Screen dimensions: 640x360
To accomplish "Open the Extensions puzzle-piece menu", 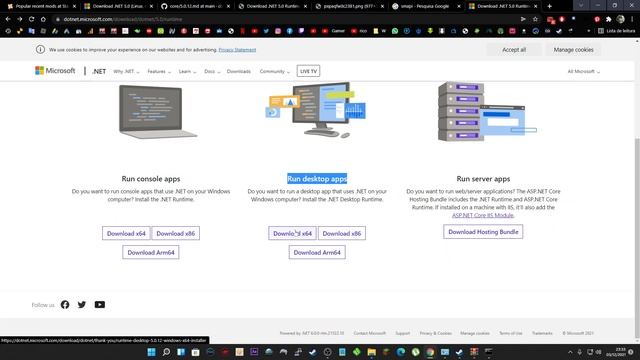I will tap(609, 19).
